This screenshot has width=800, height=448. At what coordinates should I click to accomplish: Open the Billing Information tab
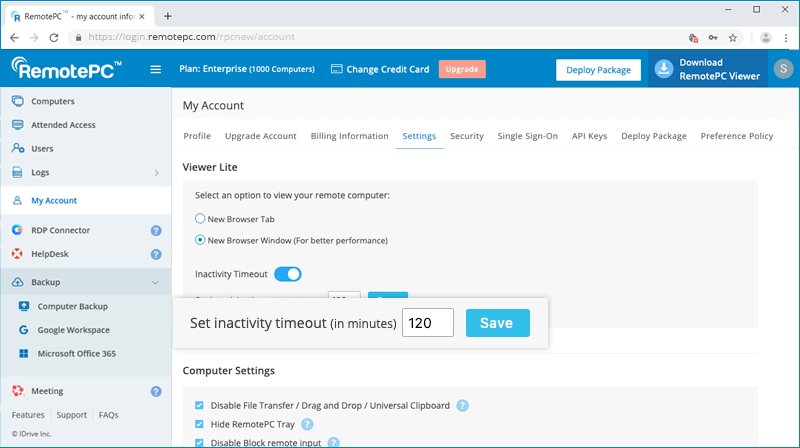click(349, 136)
